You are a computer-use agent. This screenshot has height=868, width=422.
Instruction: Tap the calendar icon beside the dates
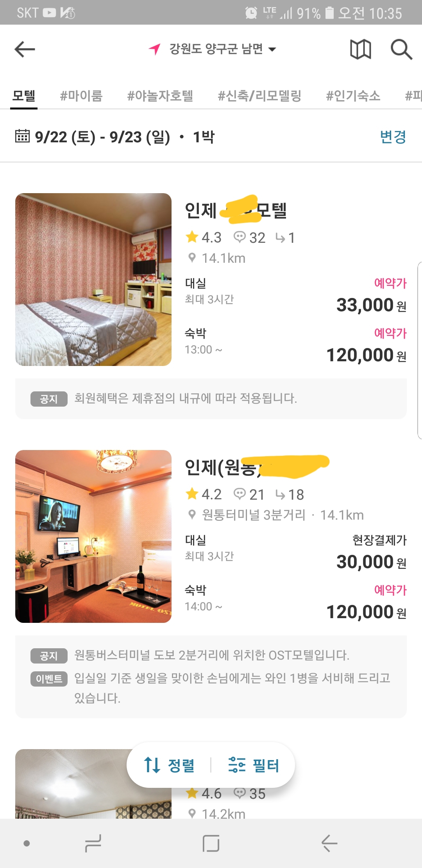[22, 136]
